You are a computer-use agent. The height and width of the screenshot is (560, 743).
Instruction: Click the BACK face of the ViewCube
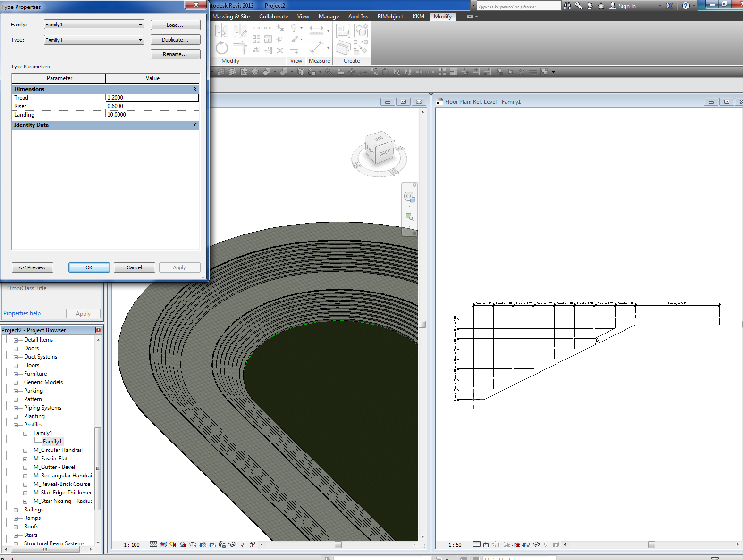384,153
